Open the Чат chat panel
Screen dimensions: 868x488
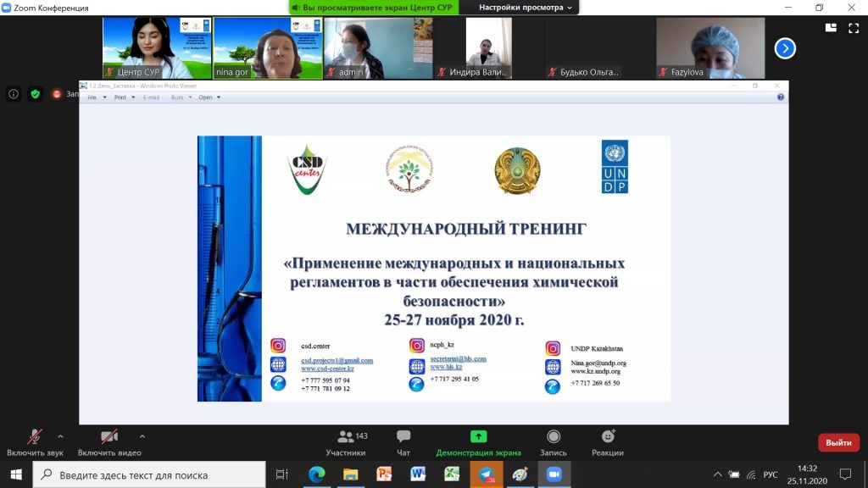click(x=403, y=442)
